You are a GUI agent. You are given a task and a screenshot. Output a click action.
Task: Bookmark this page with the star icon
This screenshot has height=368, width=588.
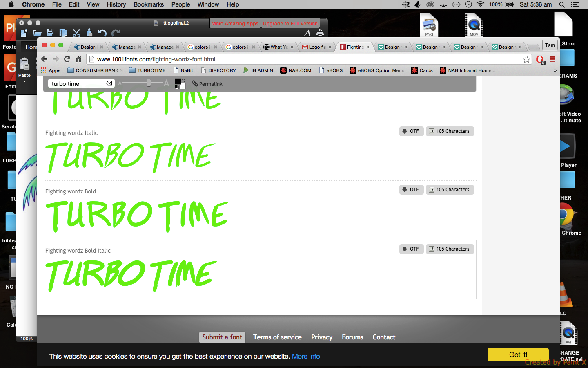coord(526,59)
